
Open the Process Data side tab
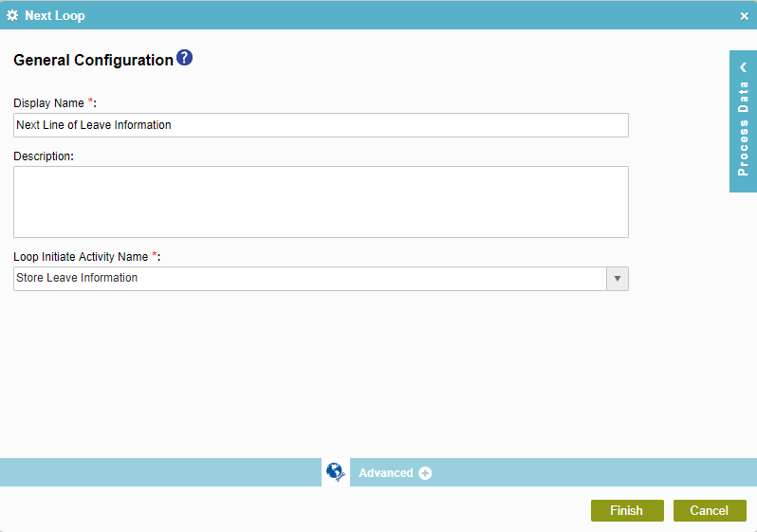coord(744,128)
